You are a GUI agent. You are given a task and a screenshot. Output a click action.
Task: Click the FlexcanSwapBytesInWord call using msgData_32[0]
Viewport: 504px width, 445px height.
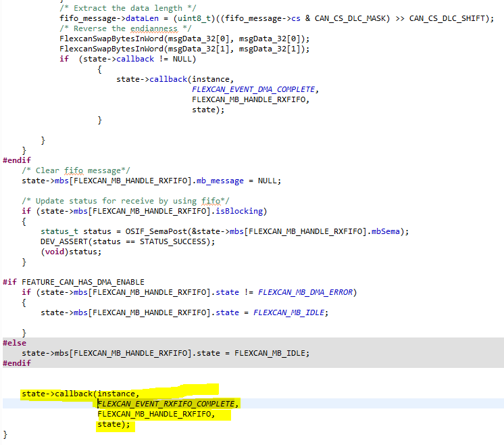(184, 39)
